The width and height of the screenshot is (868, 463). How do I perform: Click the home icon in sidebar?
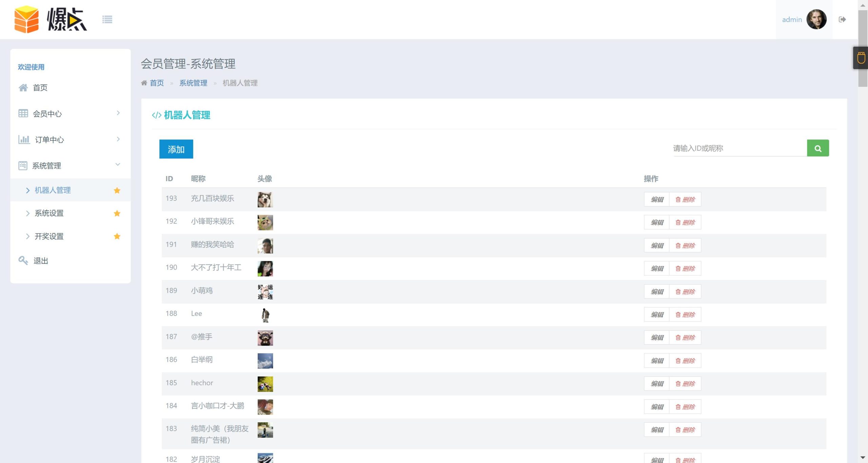pos(23,88)
